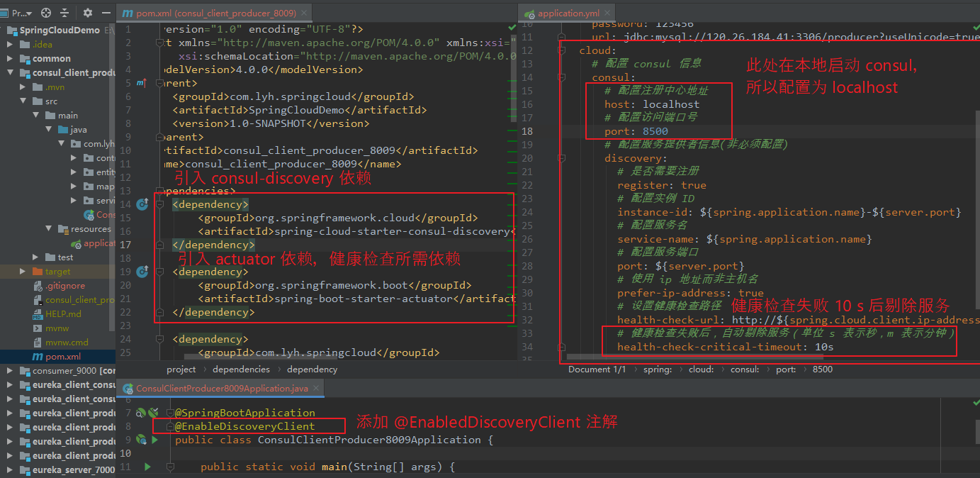Click dependency gutter icon on line 14
This screenshot has height=478, width=980.
click(x=142, y=204)
